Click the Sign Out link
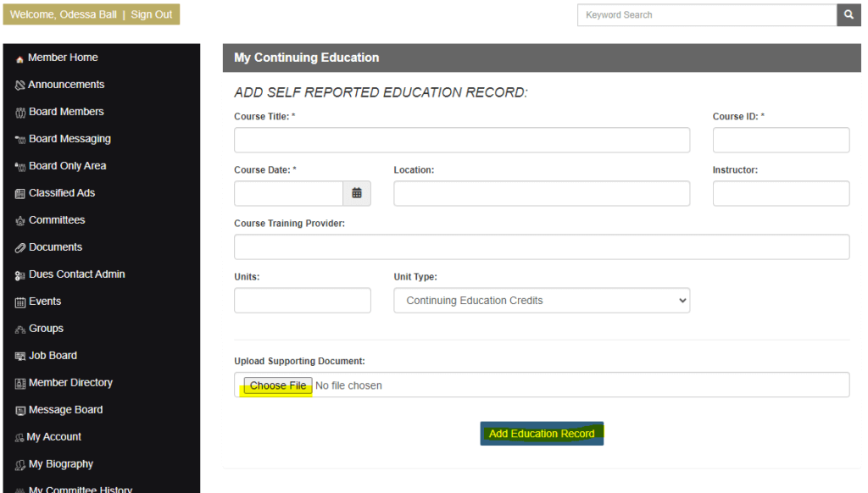Screen dimensions: 868x493 (x=151, y=15)
